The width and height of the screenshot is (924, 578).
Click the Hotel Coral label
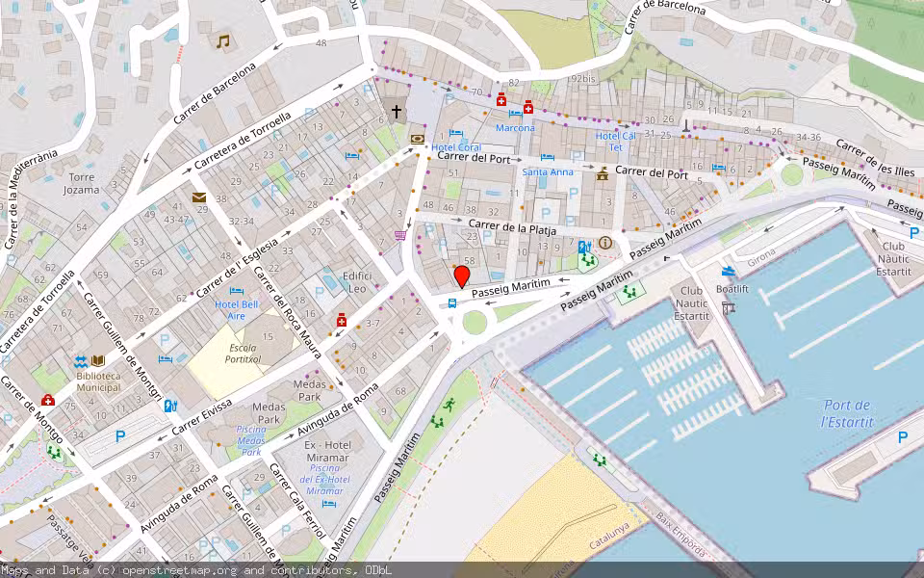456,147
